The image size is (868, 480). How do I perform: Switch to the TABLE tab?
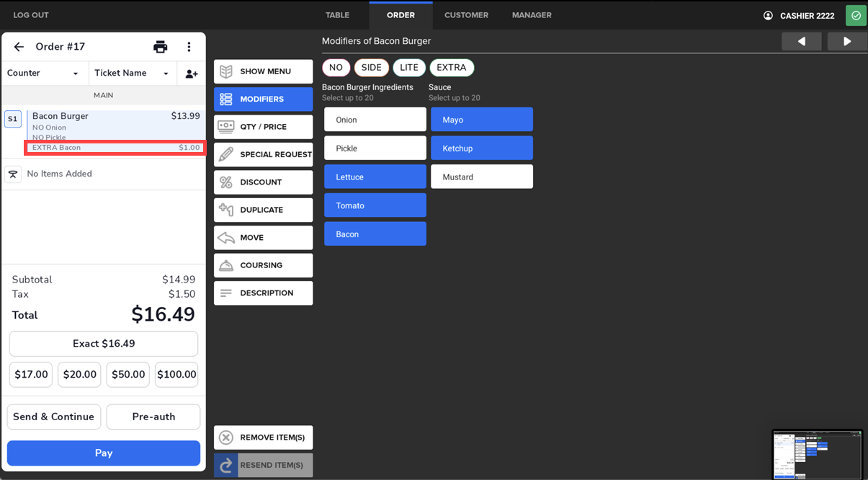337,15
